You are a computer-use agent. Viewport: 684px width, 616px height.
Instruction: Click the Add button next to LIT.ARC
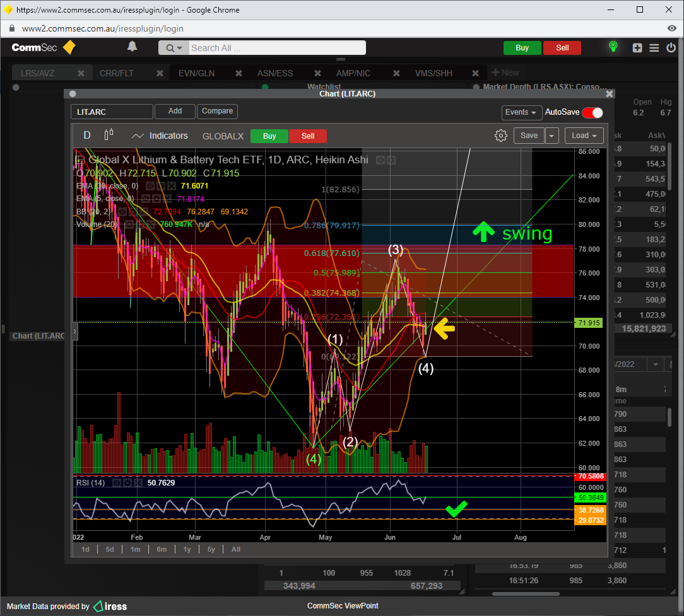click(175, 111)
